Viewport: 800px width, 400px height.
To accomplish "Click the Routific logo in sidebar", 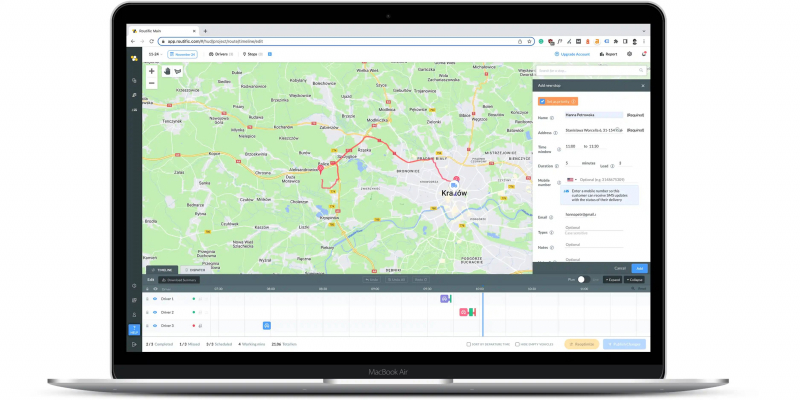I will point(133,55).
